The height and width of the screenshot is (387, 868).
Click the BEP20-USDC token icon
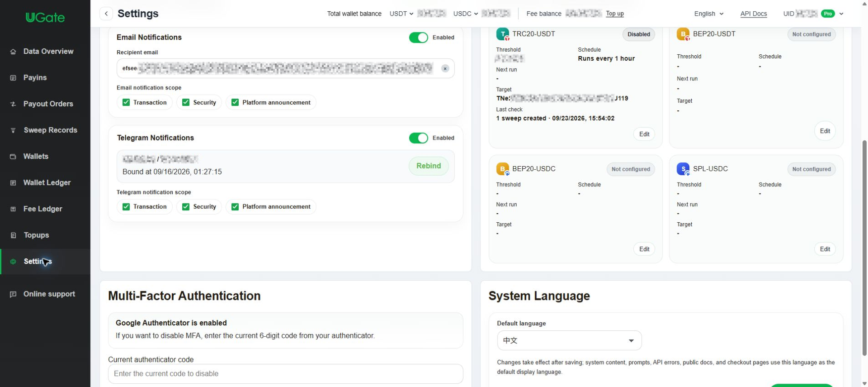[x=503, y=169]
